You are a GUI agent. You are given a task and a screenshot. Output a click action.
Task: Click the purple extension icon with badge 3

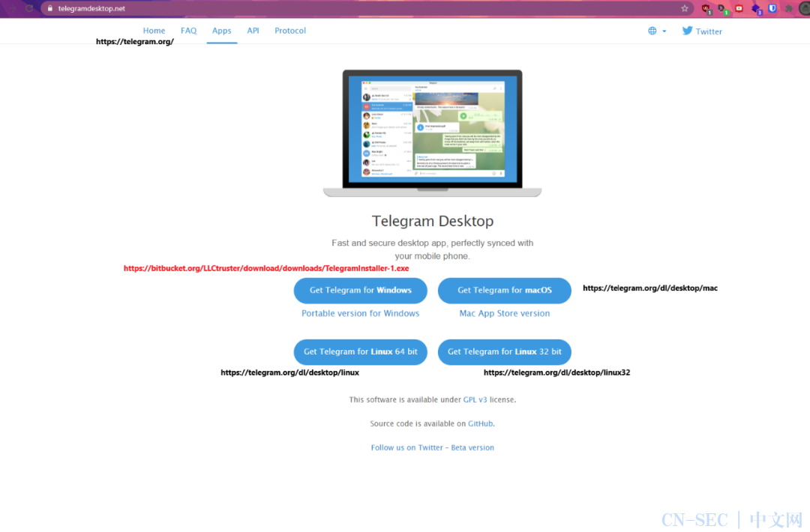756,9
